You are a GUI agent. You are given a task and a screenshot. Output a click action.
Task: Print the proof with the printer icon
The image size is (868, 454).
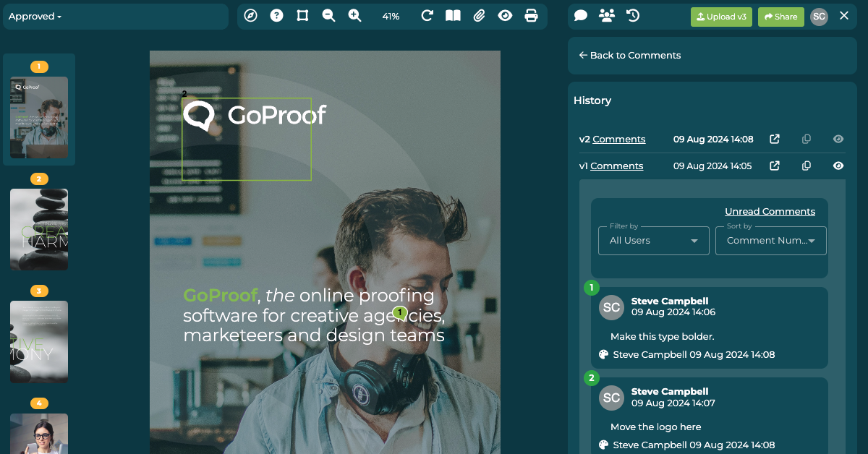click(x=531, y=16)
